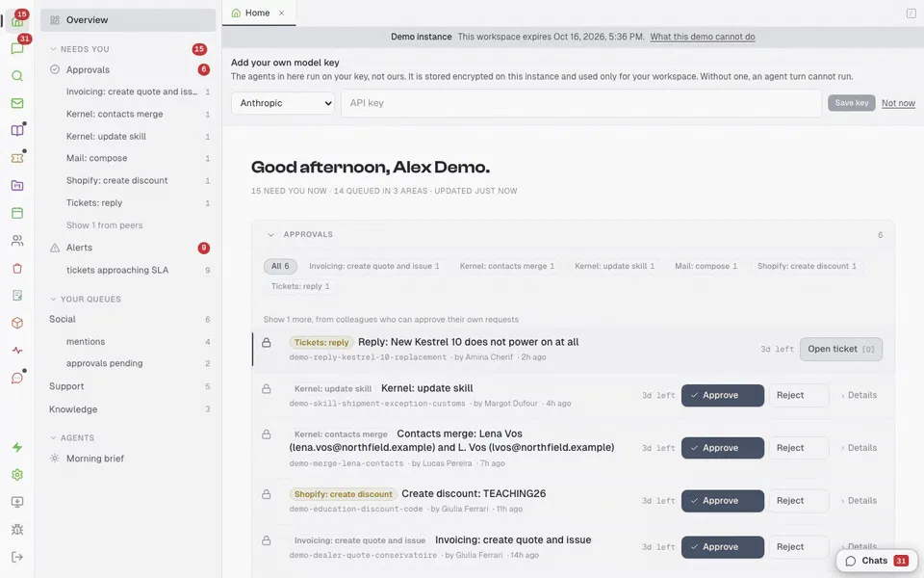
Task: Collapse the AGENTS section
Action: tap(54, 437)
